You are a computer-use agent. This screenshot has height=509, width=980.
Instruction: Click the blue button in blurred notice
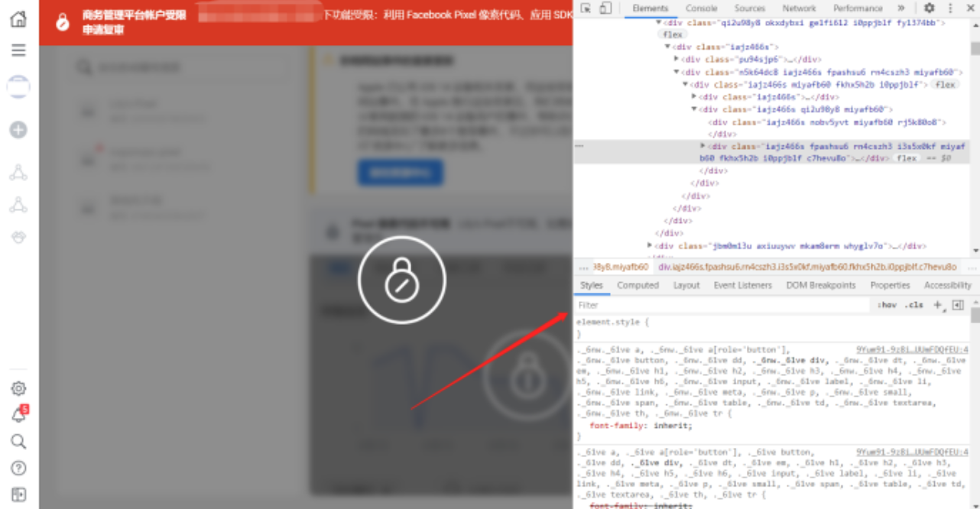[400, 173]
